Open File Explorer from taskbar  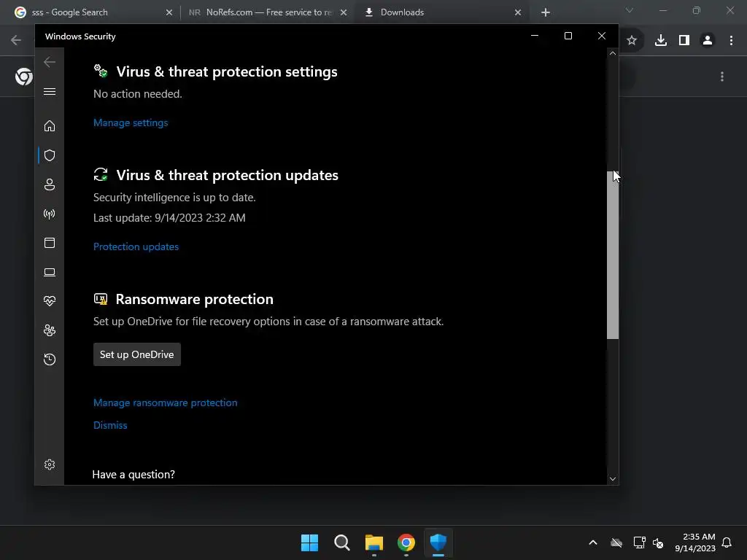point(374,542)
